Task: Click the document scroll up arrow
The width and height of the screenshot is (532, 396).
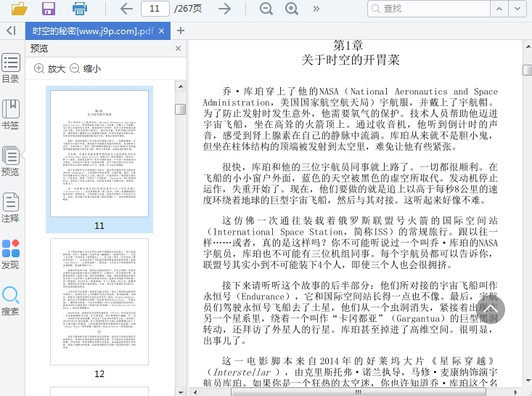Action: click(528, 46)
